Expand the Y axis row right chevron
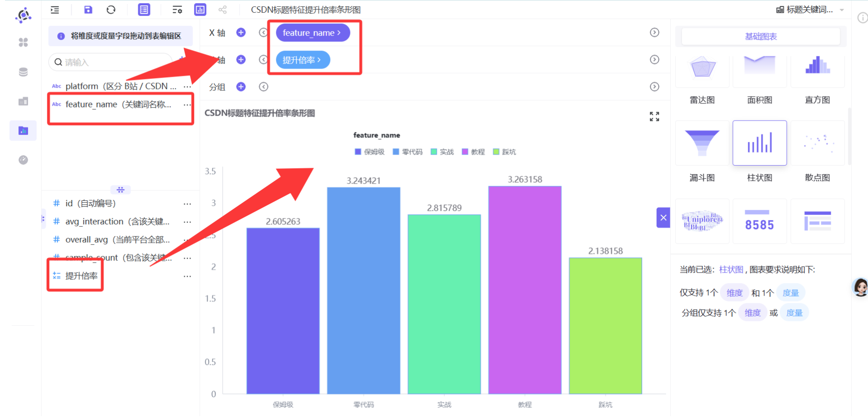Image resolution: width=868 pixels, height=418 pixels. [654, 60]
